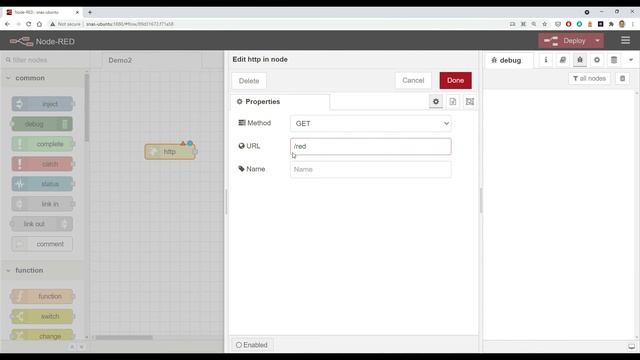Select the link out node in palette
640x360 pixels.
tap(42, 224)
